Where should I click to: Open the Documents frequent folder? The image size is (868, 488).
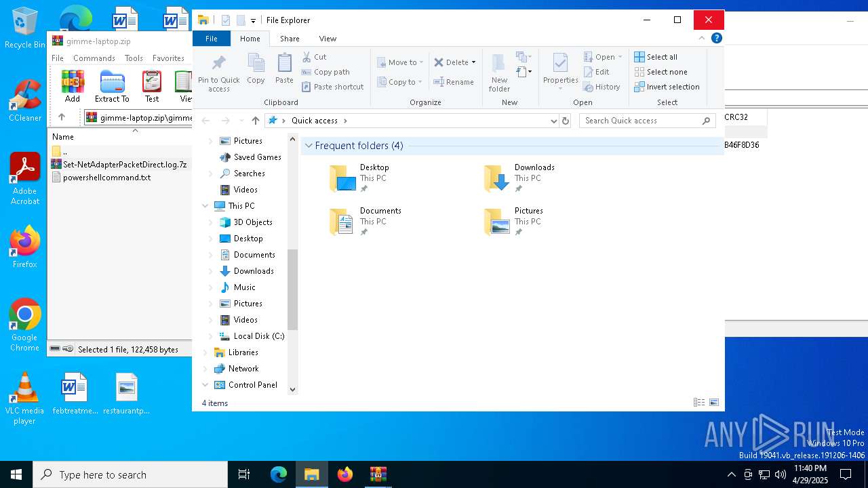pyautogui.click(x=365, y=222)
